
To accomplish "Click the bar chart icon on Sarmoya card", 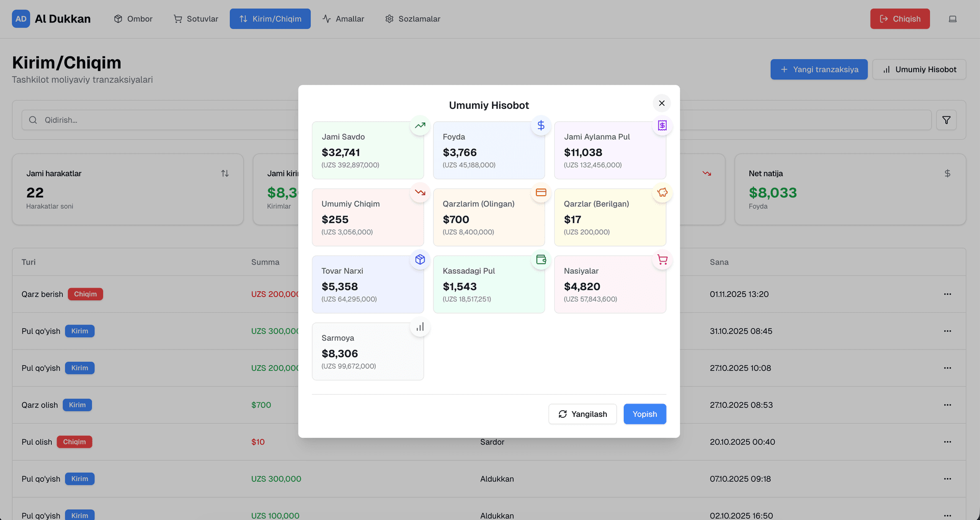I will pyautogui.click(x=420, y=327).
